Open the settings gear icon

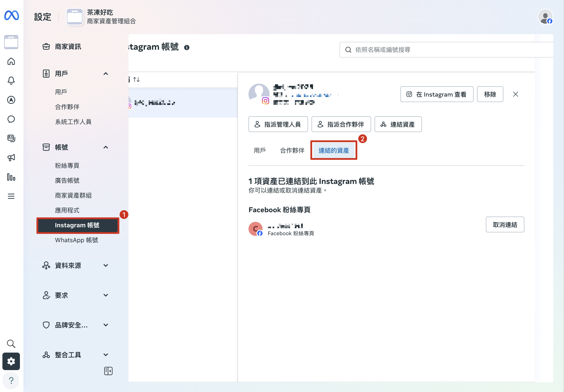(11, 361)
